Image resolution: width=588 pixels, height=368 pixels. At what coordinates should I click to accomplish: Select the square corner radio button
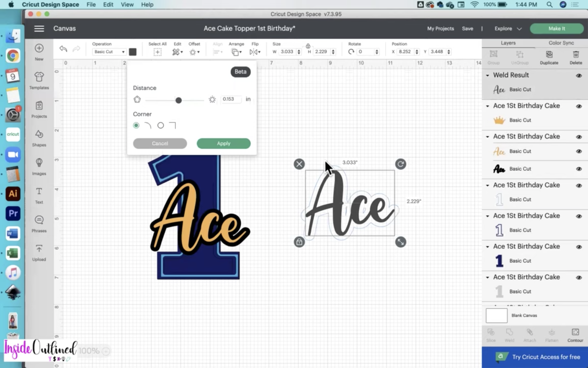(x=161, y=125)
